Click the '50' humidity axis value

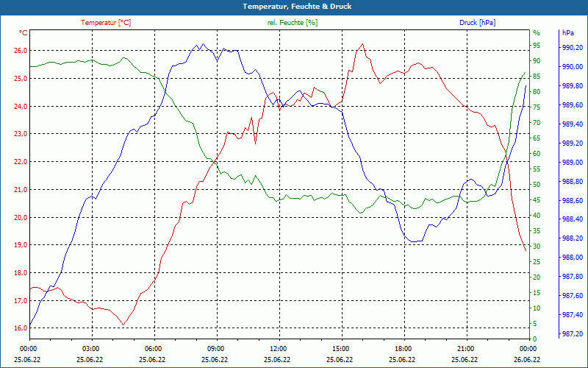pyautogui.click(x=537, y=185)
